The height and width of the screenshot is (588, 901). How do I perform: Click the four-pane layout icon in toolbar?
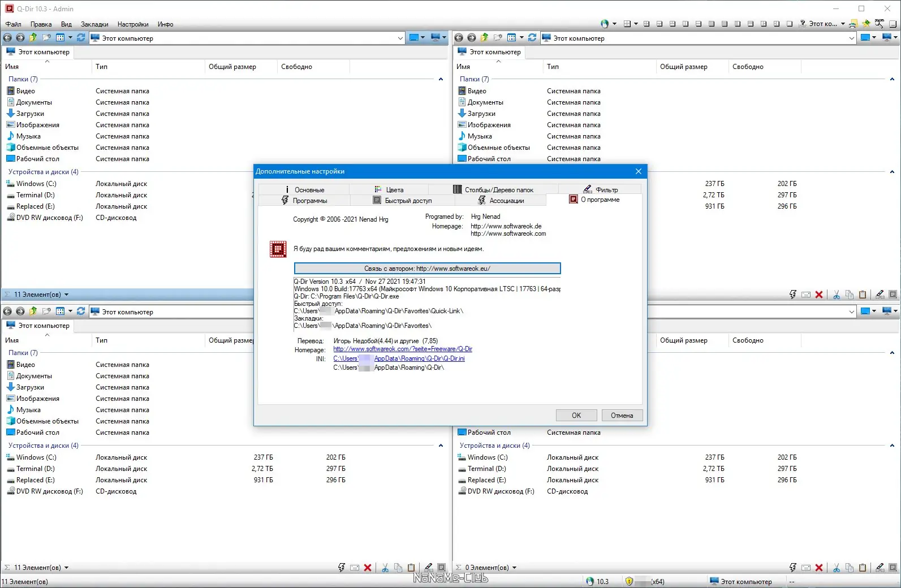click(627, 24)
